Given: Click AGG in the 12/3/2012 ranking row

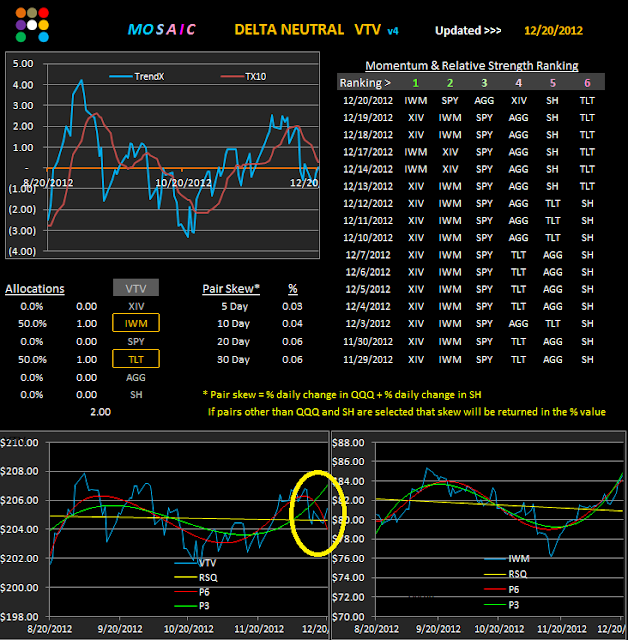Looking at the screenshot, I should (x=519, y=323).
